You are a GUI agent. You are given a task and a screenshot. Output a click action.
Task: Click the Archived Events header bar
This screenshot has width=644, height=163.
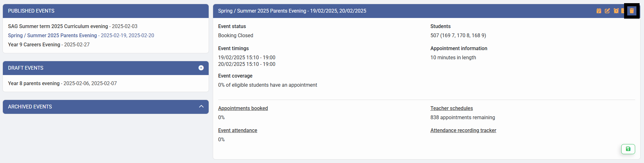click(x=95, y=107)
